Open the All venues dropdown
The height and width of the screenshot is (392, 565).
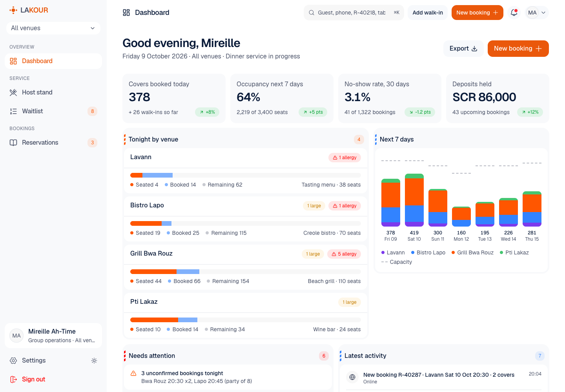point(53,28)
